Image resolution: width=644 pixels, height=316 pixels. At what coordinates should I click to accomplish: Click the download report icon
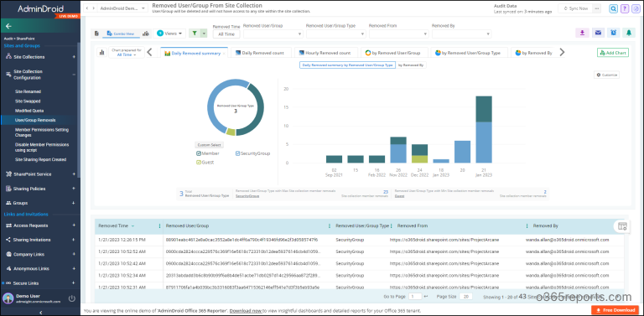click(x=582, y=33)
